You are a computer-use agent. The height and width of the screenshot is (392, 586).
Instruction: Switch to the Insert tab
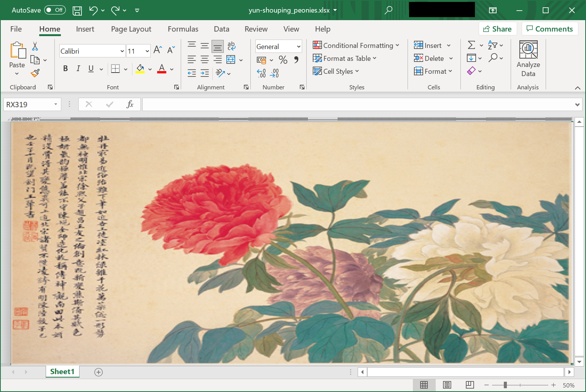[85, 29]
